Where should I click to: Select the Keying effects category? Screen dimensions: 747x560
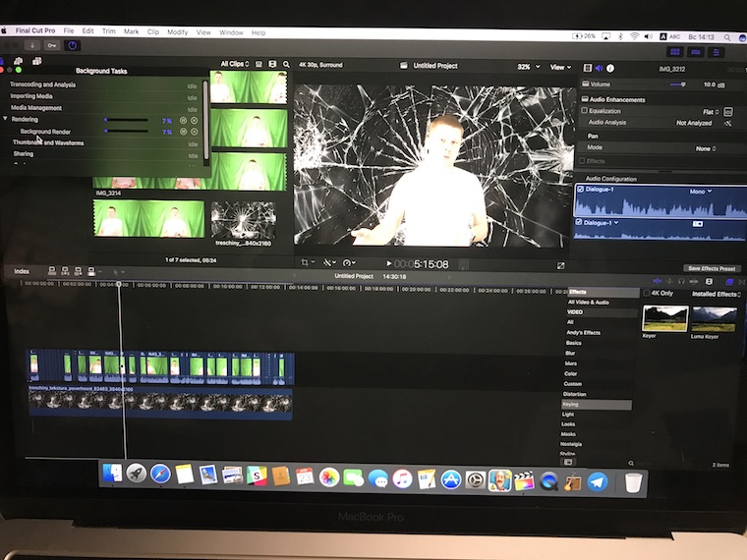coord(597,405)
